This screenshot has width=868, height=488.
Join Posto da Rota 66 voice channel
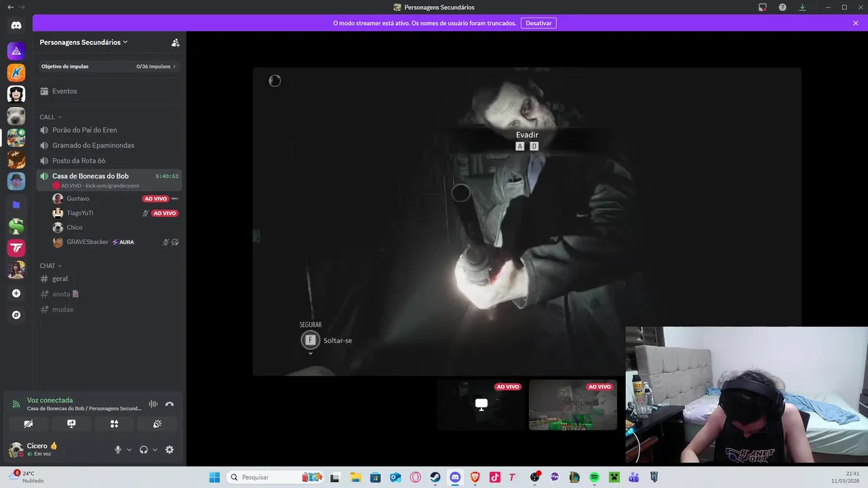(x=109, y=161)
